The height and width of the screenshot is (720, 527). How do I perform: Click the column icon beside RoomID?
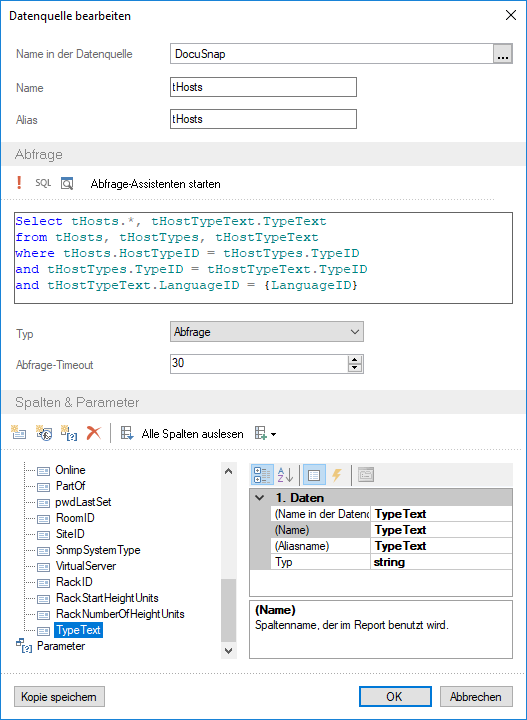(x=44, y=519)
